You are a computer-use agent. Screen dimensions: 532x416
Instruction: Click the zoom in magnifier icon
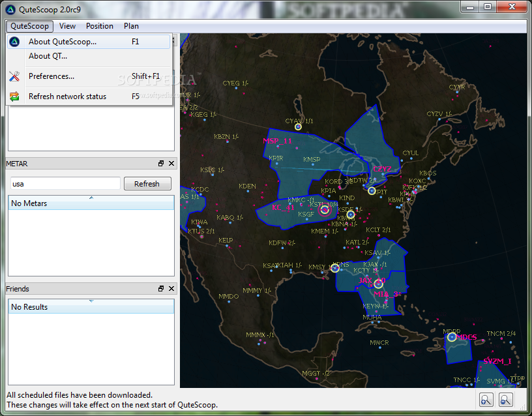click(486, 400)
